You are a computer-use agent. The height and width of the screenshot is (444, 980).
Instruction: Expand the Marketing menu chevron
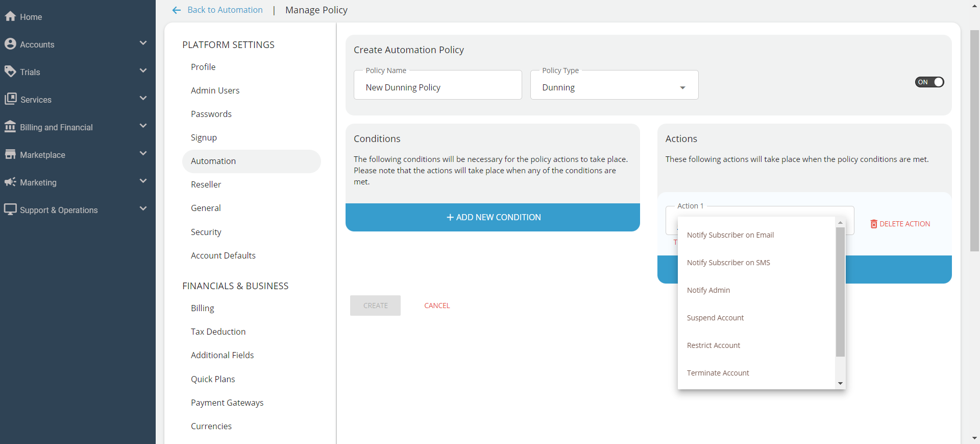pyautogui.click(x=143, y=181)
